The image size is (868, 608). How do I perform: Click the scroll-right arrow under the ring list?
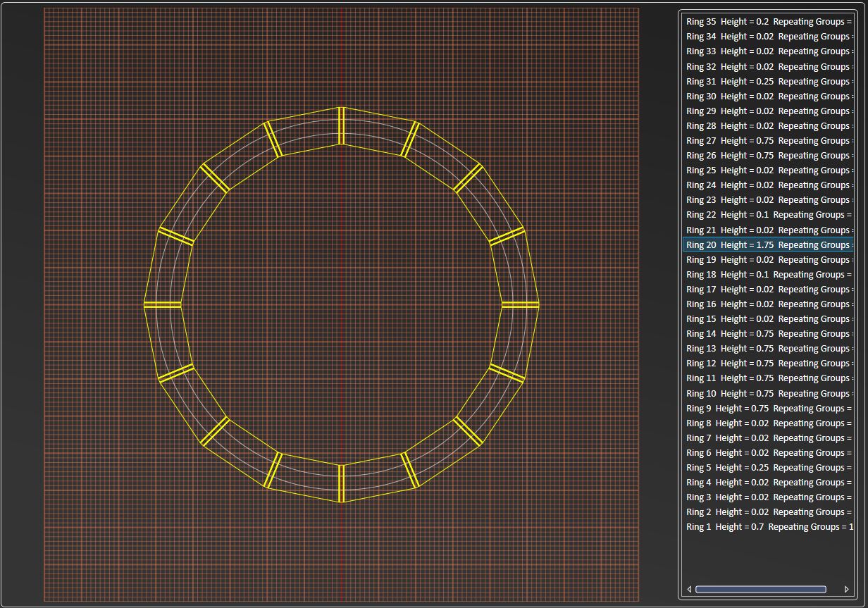846,589
